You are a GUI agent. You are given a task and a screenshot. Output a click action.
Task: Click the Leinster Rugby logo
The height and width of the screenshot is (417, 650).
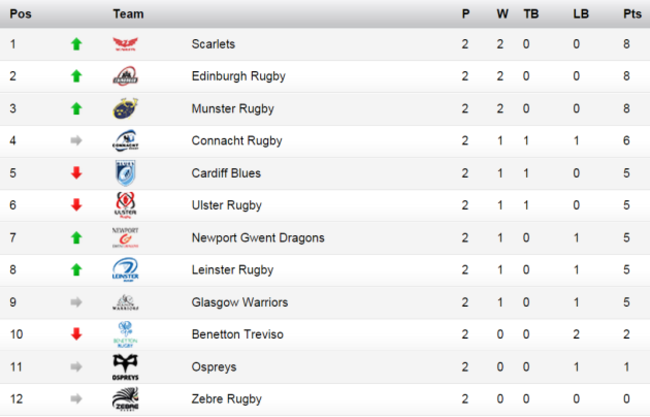[x=126, y=270]
